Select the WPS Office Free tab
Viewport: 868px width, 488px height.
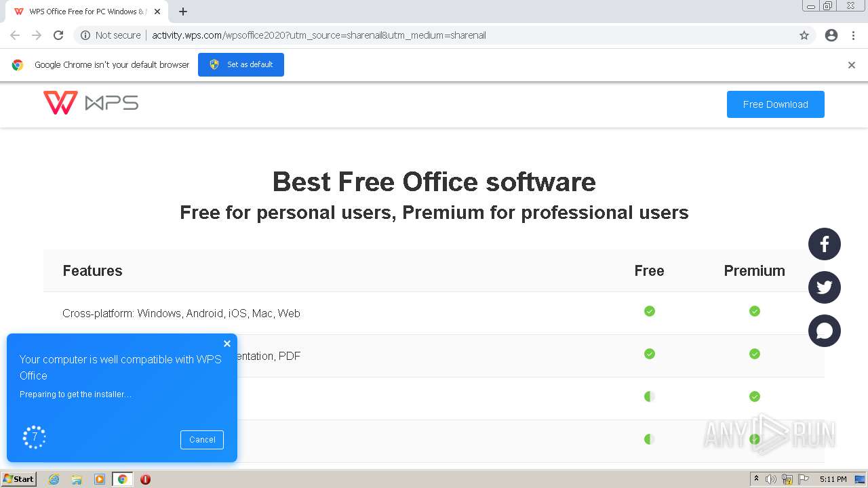pos(87,12)
